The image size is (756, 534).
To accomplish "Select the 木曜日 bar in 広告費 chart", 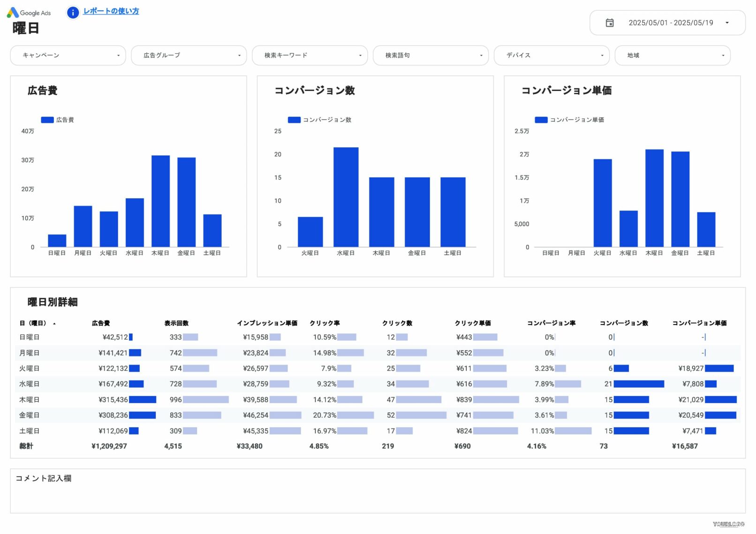I will click(x=160, y=202).
